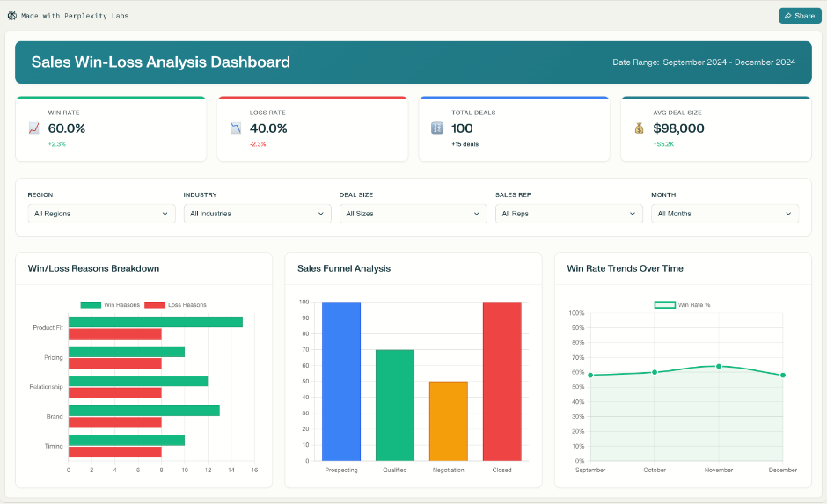Select the orange Negotiation funnel bar

pyautogui.click(x=449, y=420)
